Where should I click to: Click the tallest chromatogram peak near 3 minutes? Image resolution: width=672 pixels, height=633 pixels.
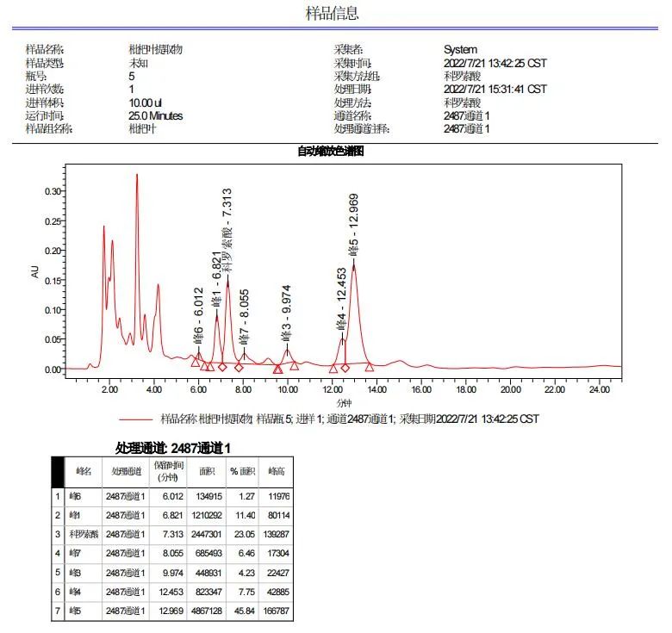coord(136,176)
